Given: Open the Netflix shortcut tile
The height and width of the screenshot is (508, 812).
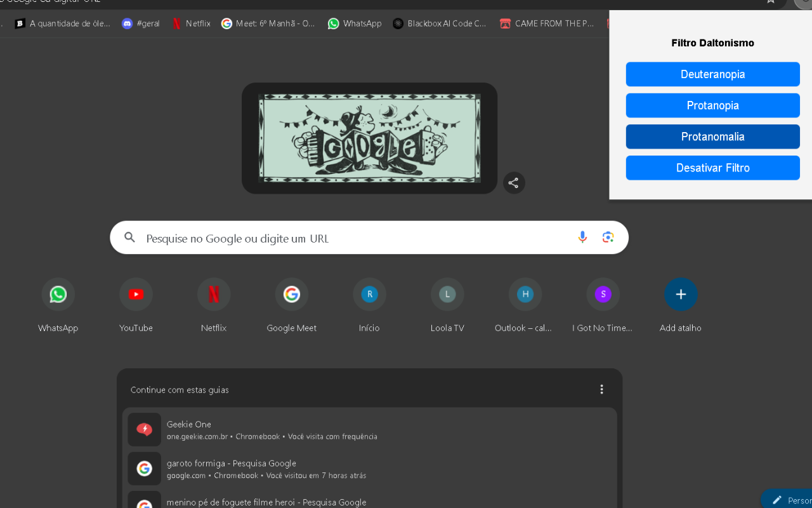Looking at the screenshot, I should 214,306.
